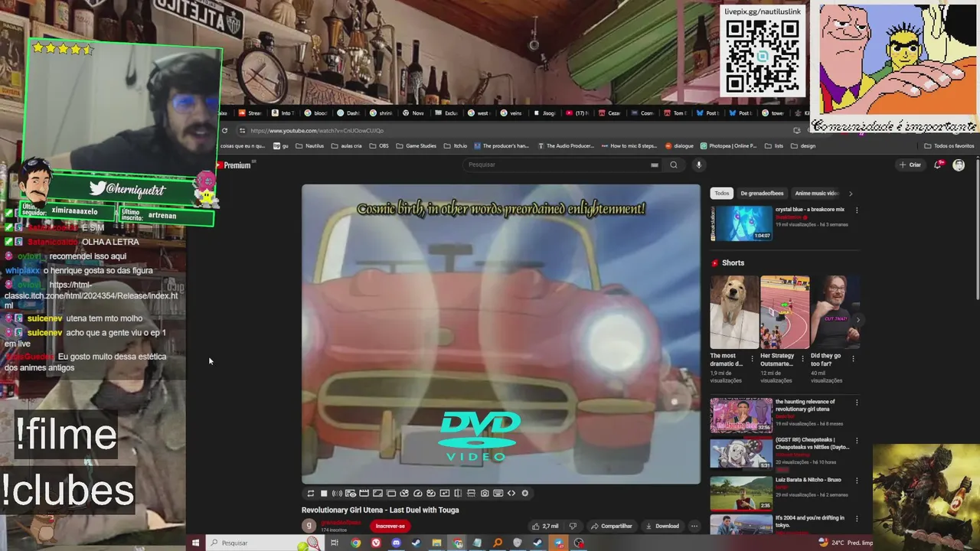Click the video player area

click(501, 334)
